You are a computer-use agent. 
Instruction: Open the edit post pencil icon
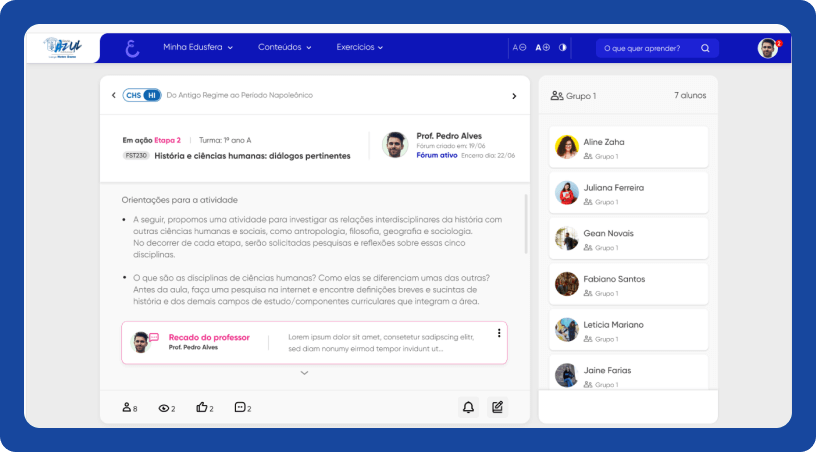(x=497, y=407)
